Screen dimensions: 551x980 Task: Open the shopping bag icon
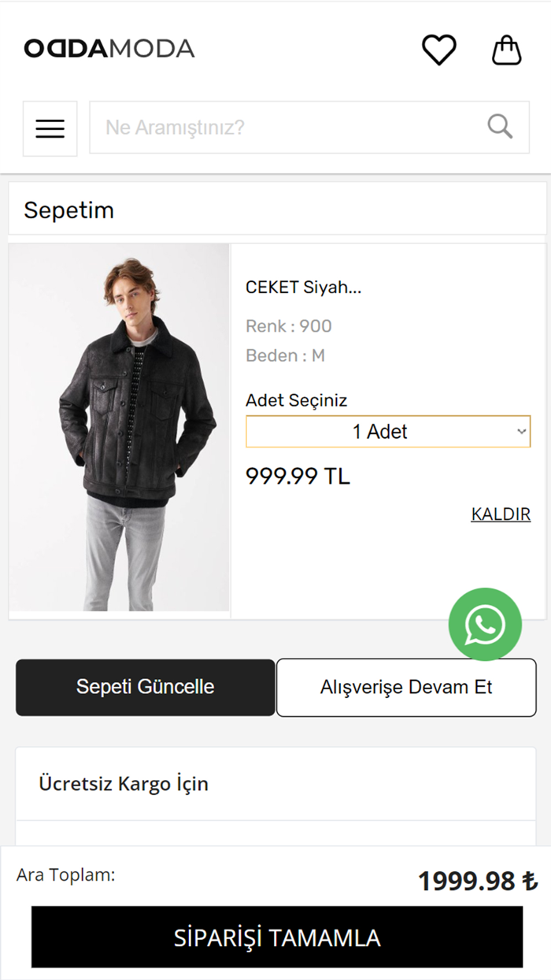[506, 49]
